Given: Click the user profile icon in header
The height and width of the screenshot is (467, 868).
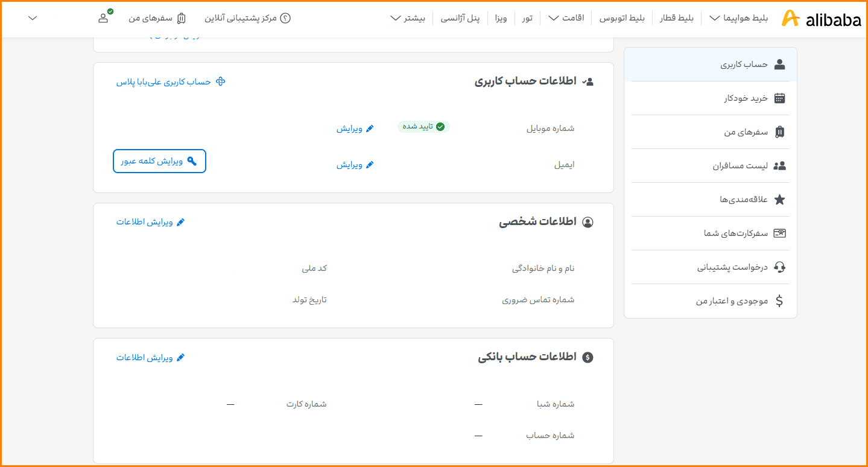Looking at the screenshot, I should 103,18.
